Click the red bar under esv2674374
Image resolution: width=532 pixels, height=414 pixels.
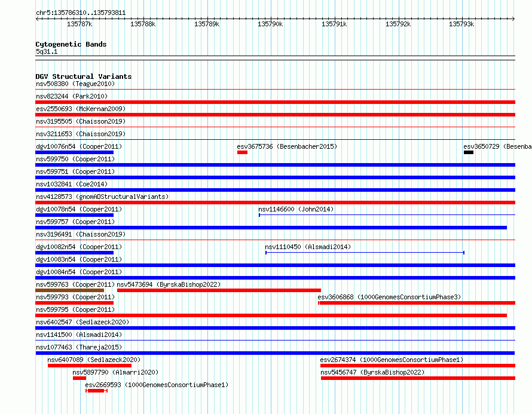pos(418,366)
